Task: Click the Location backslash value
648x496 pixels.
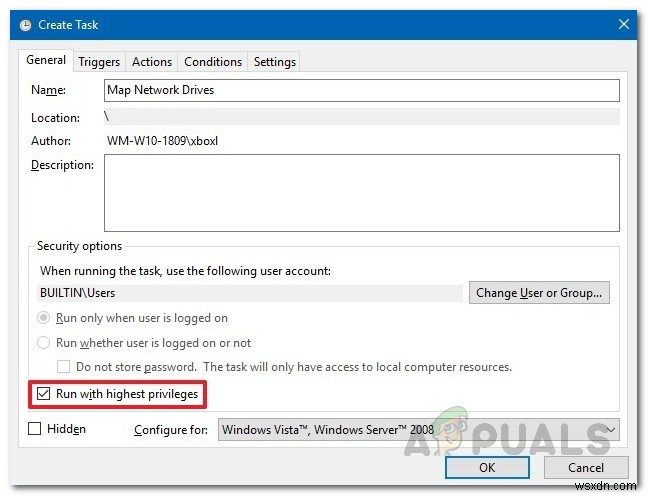Action: tap(107, 117)
